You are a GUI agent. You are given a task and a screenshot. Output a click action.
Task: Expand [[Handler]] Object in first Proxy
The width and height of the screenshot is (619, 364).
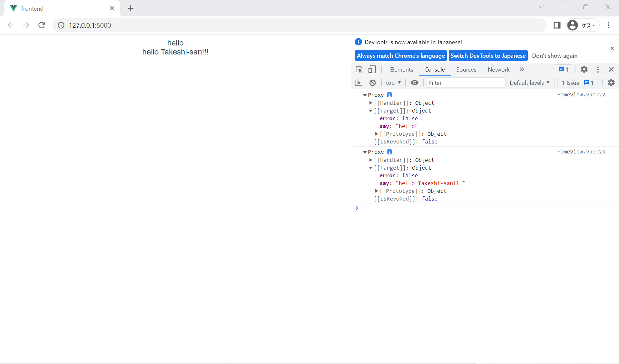coord(371,103)
